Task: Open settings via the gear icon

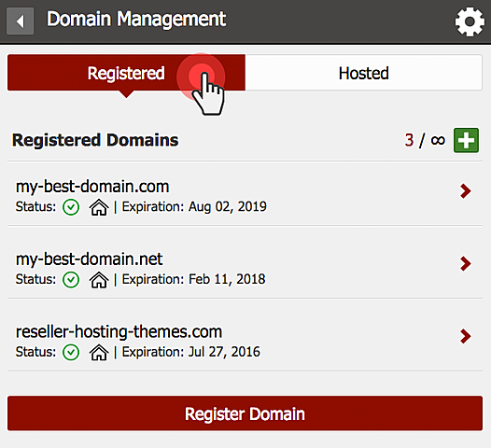Action: click(470, 21)
